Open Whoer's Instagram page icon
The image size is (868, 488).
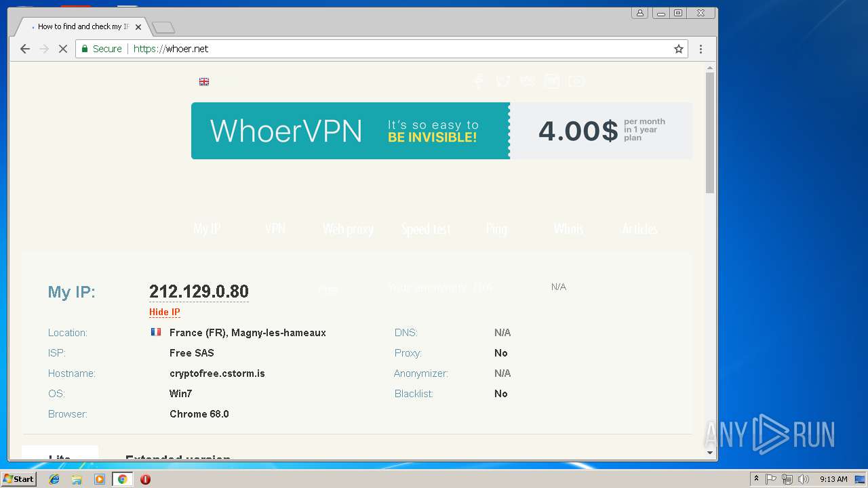pos(552,81)
